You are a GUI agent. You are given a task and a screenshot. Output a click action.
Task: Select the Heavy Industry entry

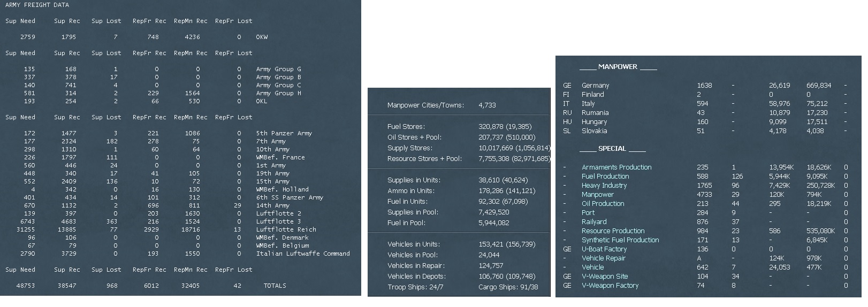click(x=604, y=186)
